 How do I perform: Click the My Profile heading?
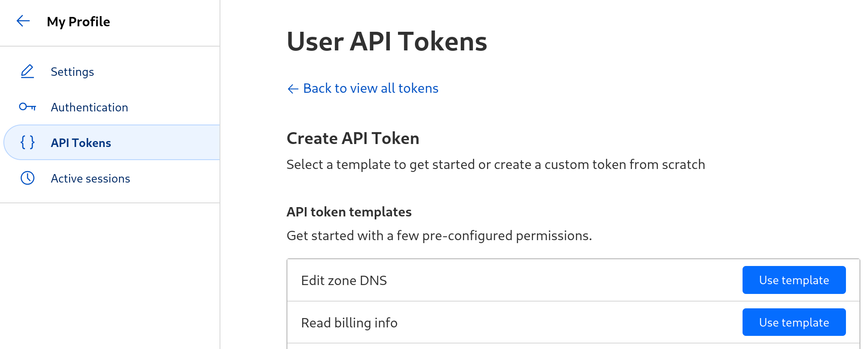click(x=78, y=22)
